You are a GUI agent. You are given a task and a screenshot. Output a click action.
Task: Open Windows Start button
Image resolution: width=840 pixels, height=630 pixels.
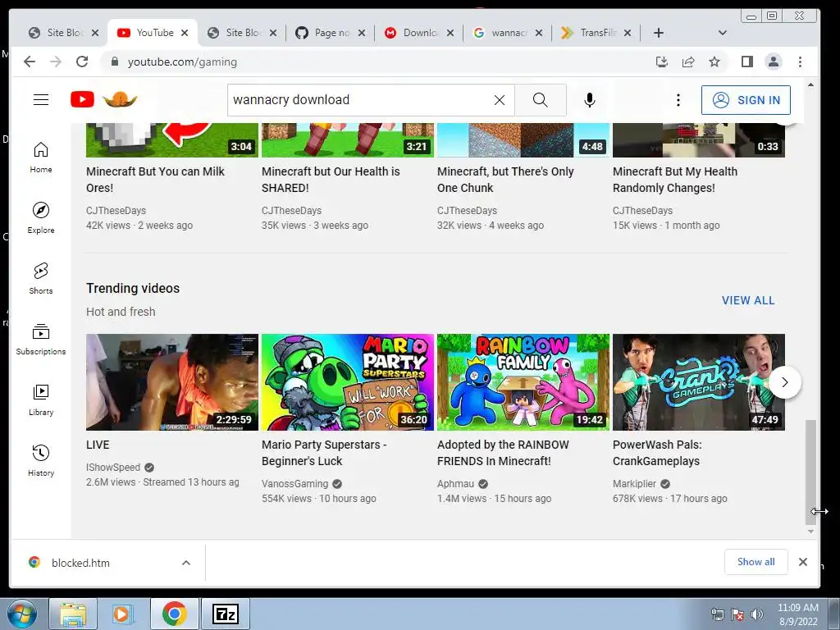[22, 614]
